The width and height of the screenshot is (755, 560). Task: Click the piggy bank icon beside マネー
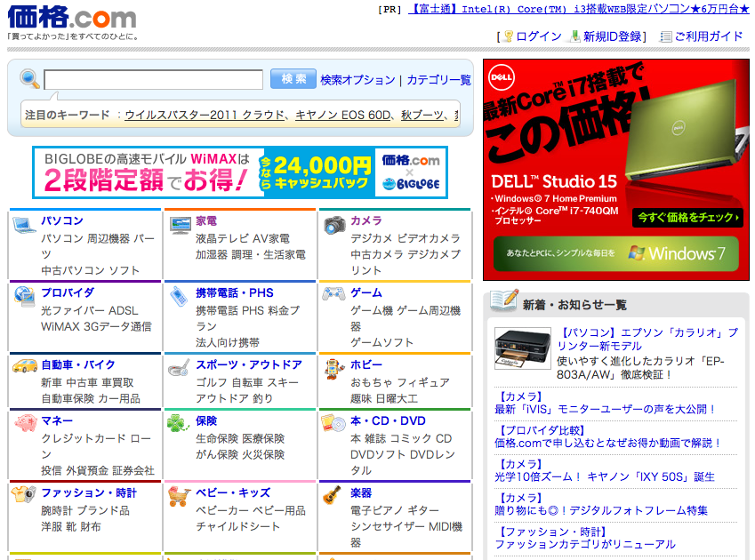click(26, 424)
